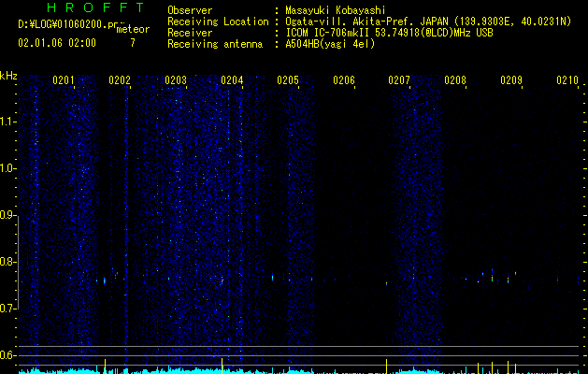Click the 0.9 kHz frequency label

pos(7,215)
